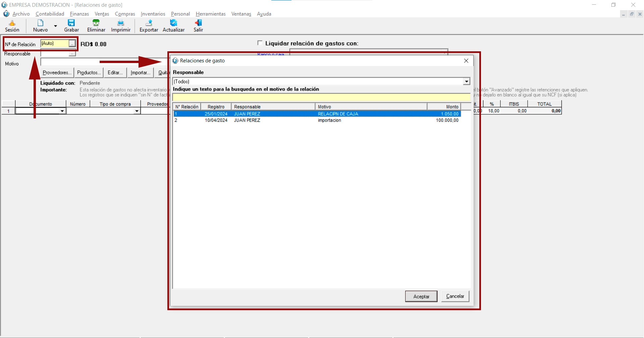Click the Sesión toolbar icon
Screen dimensions: 644x338
click(12, 26)
